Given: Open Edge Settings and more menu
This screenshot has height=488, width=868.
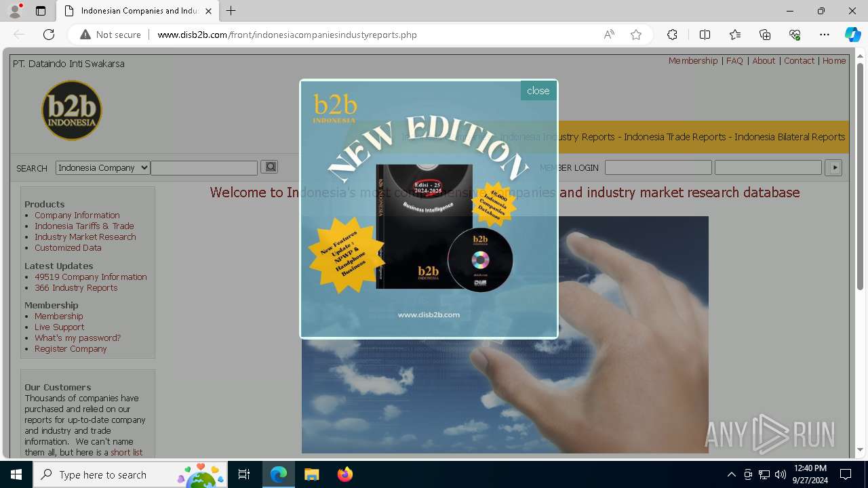Looking at the screenshot, I should point(825,35).
